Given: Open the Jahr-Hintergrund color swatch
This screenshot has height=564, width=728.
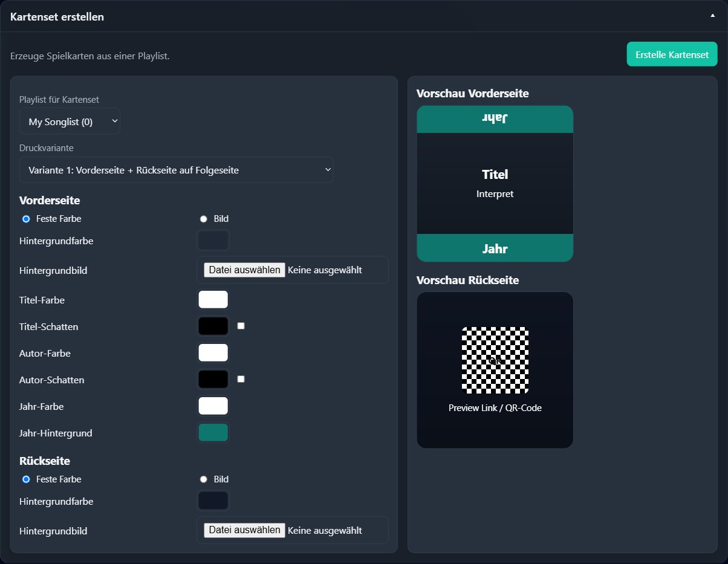Looking at the screenshot, I should 213,433.
